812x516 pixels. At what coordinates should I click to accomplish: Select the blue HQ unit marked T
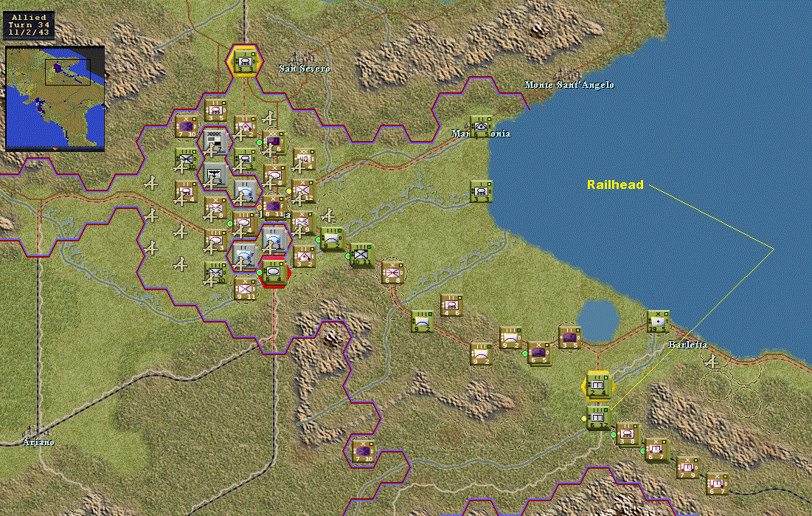(274, 142)
